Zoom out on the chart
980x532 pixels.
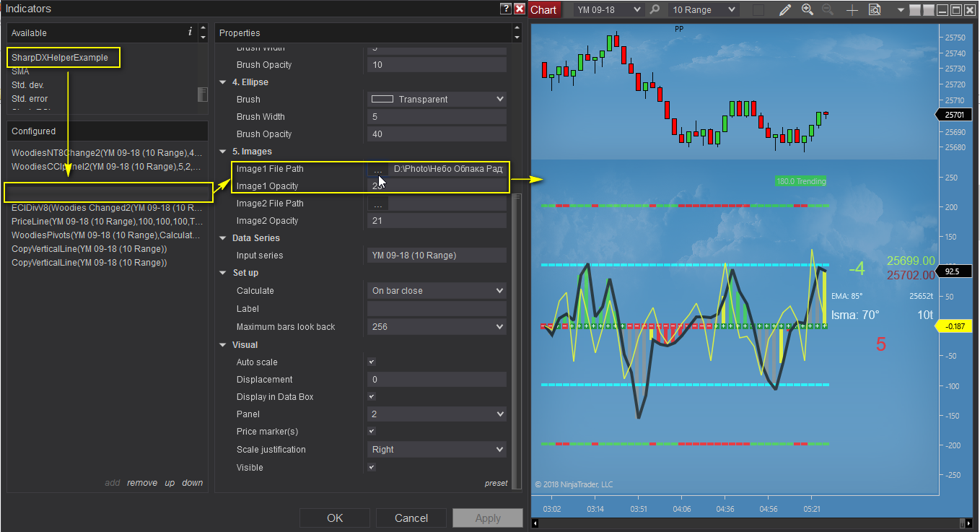coord(828,10)
